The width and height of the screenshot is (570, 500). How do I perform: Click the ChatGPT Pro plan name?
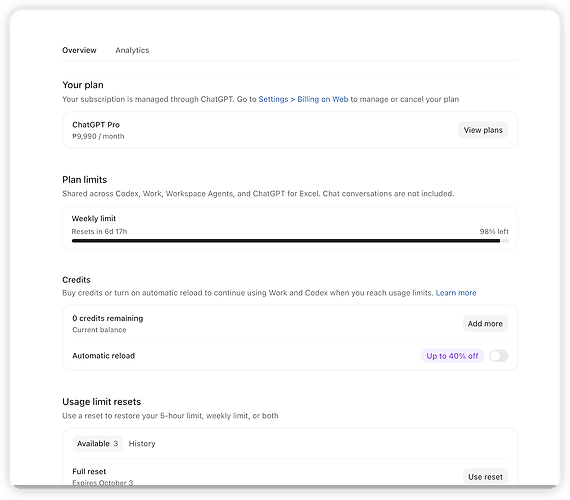pyautogui.click(x=96, y=125)
